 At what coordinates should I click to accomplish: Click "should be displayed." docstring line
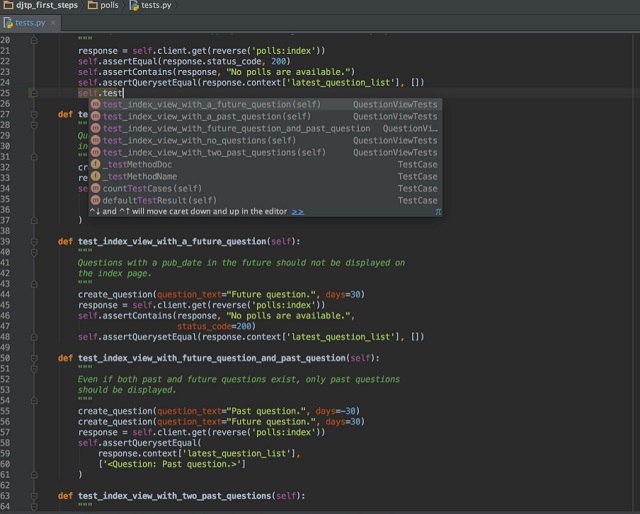127,390
